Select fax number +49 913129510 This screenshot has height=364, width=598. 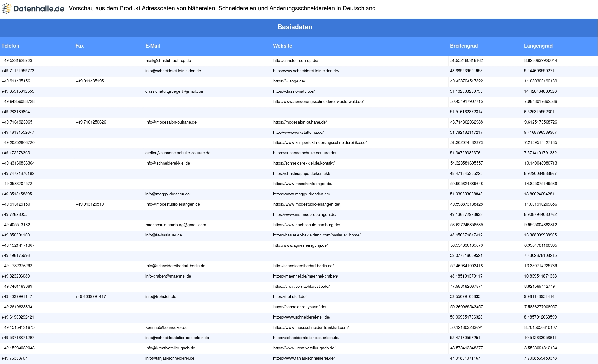point(90,204)
